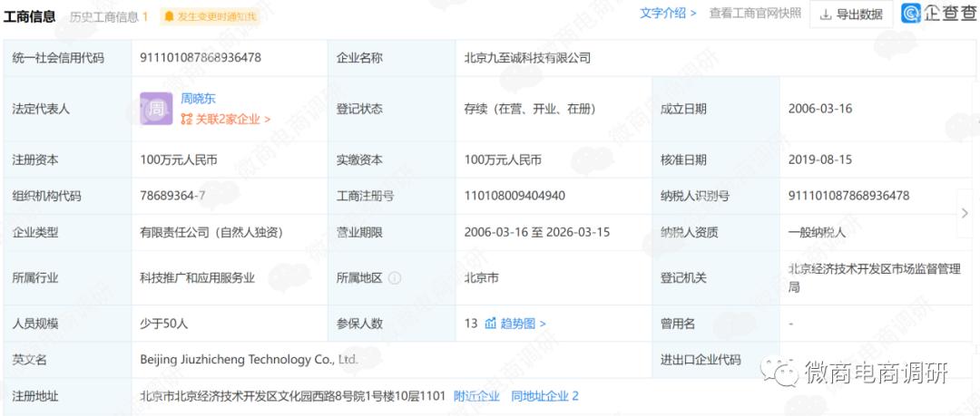Click the 周 avatar icon of legal representative

(x=156, y=109)
